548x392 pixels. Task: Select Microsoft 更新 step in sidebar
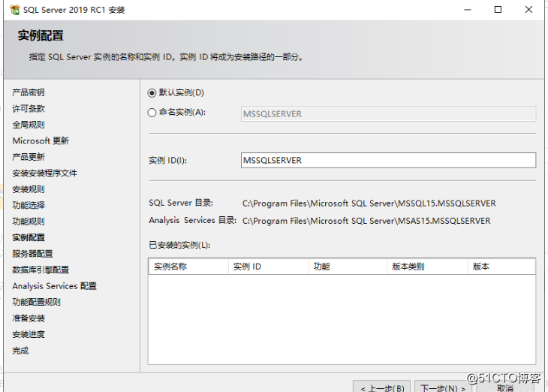(x=41, y=140)
